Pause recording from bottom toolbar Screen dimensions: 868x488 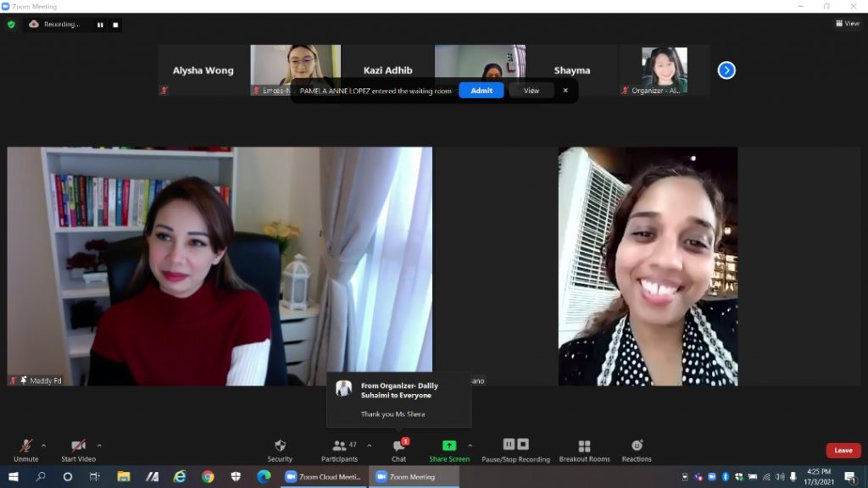coord(509,444)
